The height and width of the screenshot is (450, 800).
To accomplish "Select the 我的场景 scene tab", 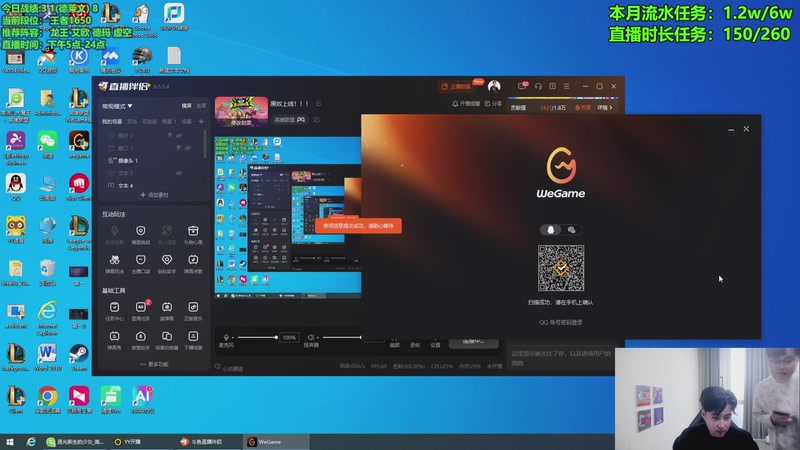I will coord(112,121).
